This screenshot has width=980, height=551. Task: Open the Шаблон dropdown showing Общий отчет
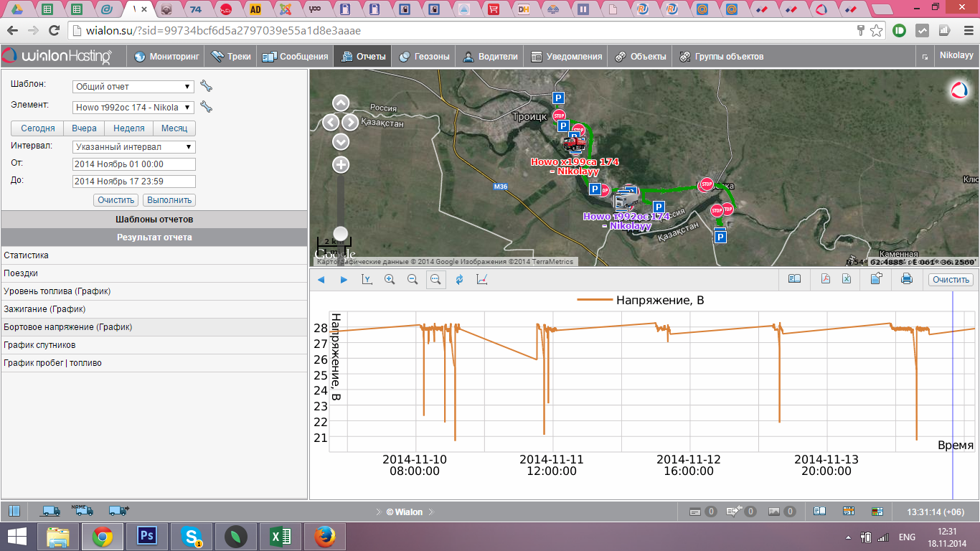pos(133,87)
